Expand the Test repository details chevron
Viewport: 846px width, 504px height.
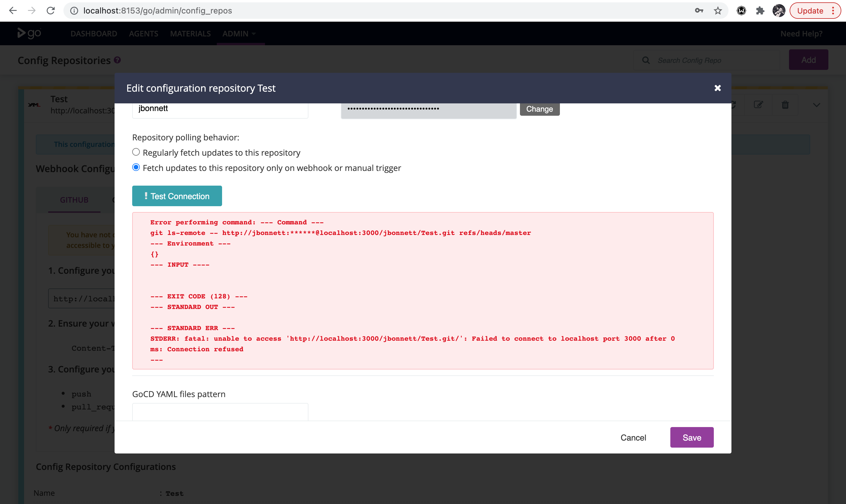(x=816, y=105)
